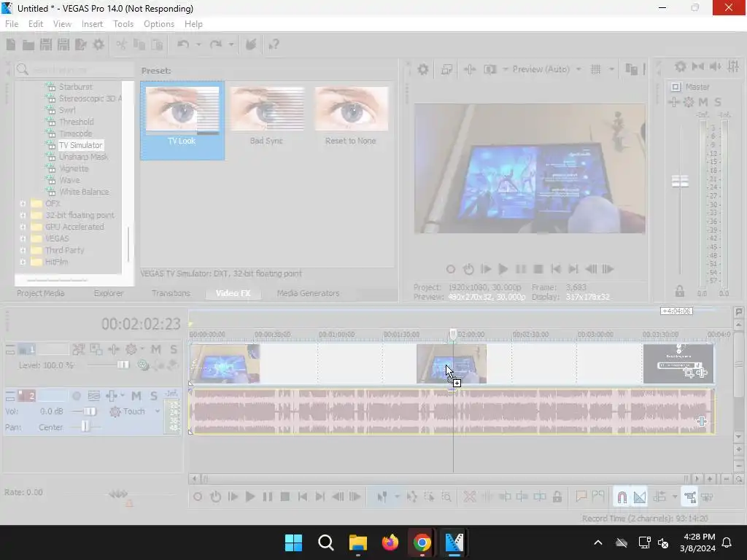
Task: Switch to the Transitions tab
Action: [x=171, y=293]
